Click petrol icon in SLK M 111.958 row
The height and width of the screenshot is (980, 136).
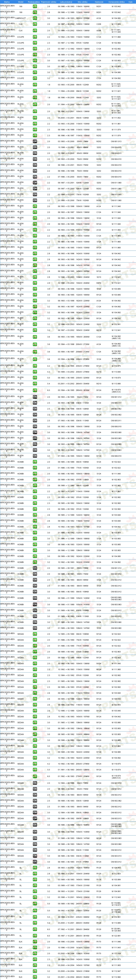[35, 953]
